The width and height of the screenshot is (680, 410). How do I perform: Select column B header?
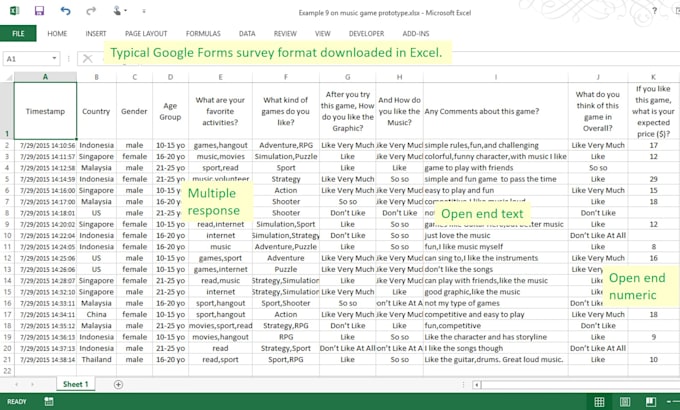(x=96, y=76)
